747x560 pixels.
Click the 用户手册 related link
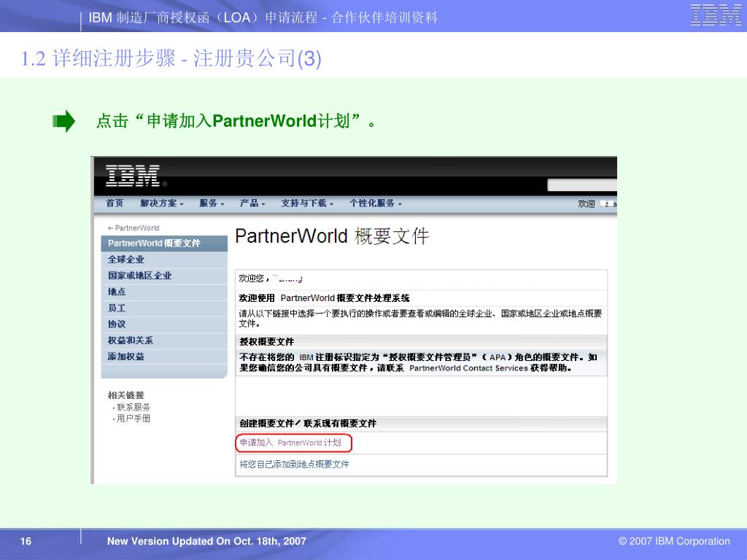click(x=133, y=419)
